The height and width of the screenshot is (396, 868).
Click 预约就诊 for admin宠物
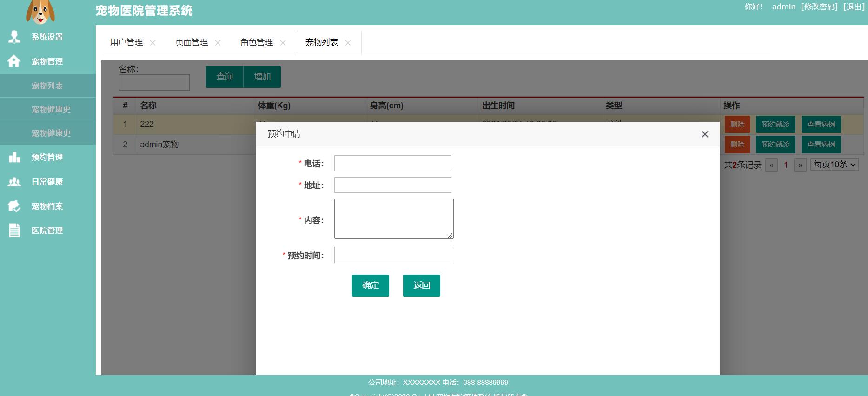775,145
